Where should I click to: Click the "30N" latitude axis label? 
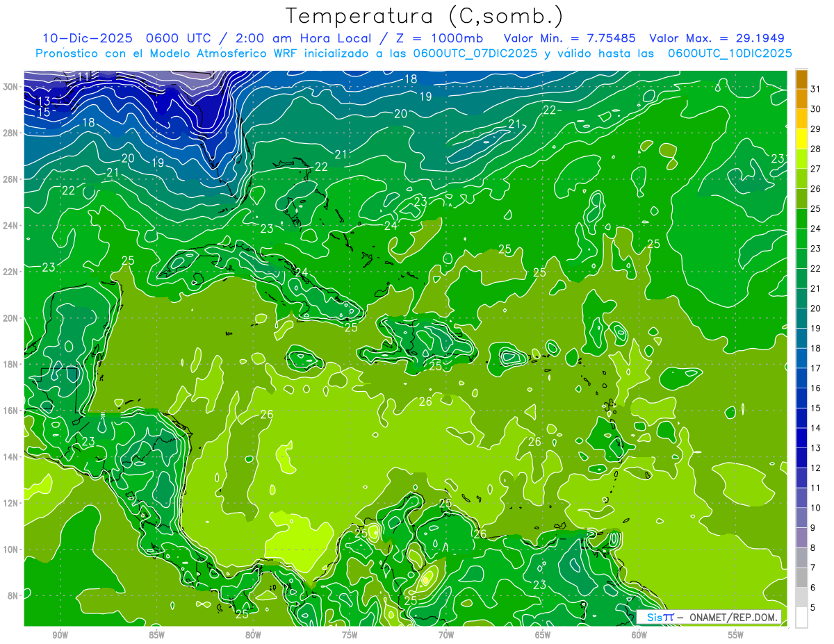coord(10,86)
